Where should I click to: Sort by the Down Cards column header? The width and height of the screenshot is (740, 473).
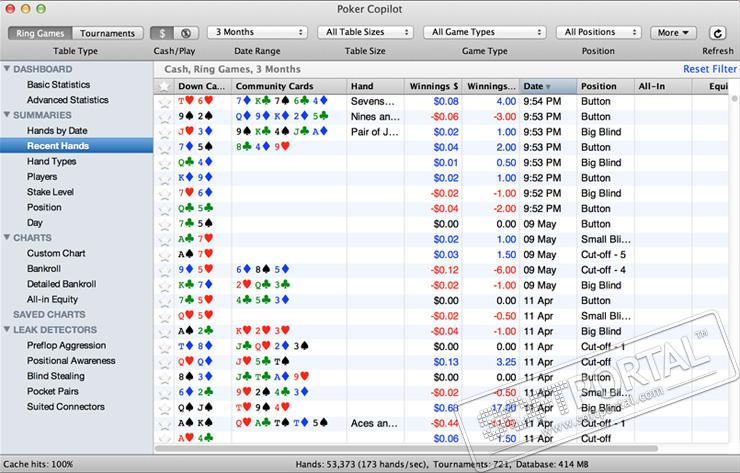[x=203, y=86]
